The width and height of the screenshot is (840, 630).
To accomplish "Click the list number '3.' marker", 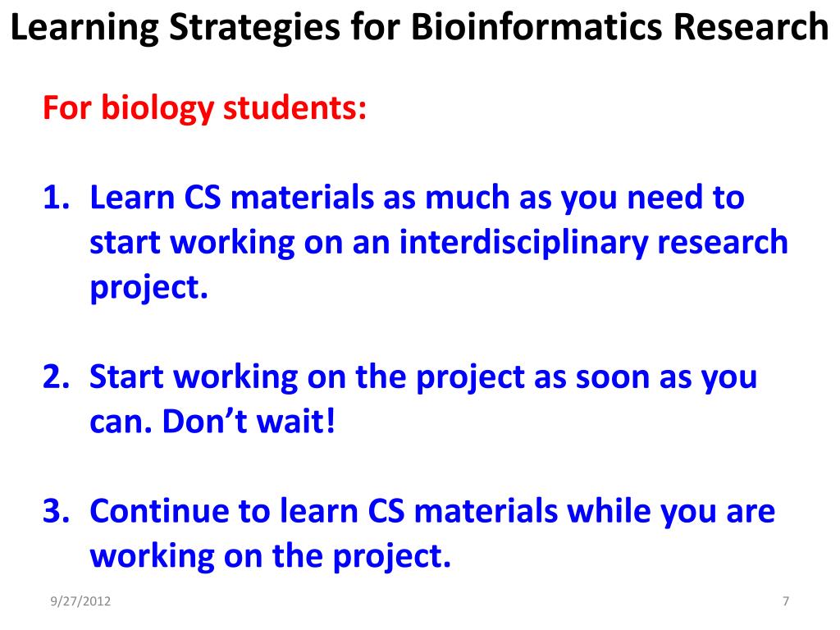I will tap(57, 510).
